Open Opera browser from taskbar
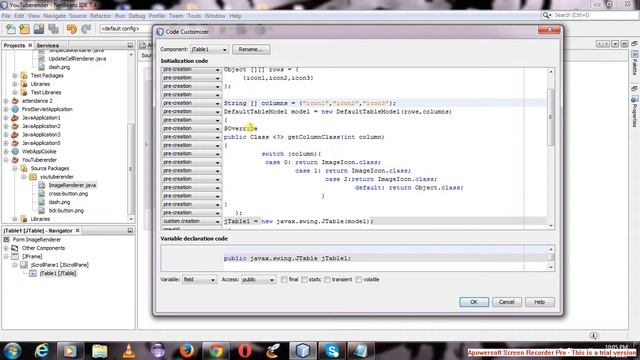The image size is (640, 360). pos(245,351)
